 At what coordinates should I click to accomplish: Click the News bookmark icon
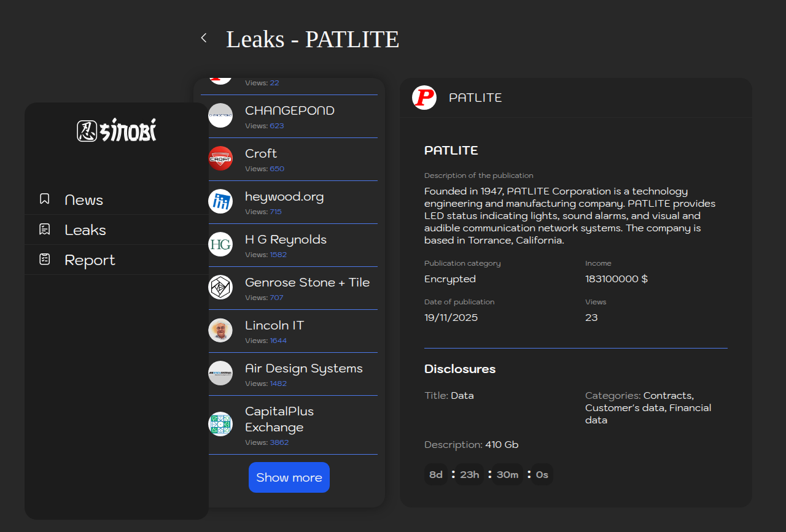click(45, 199)
